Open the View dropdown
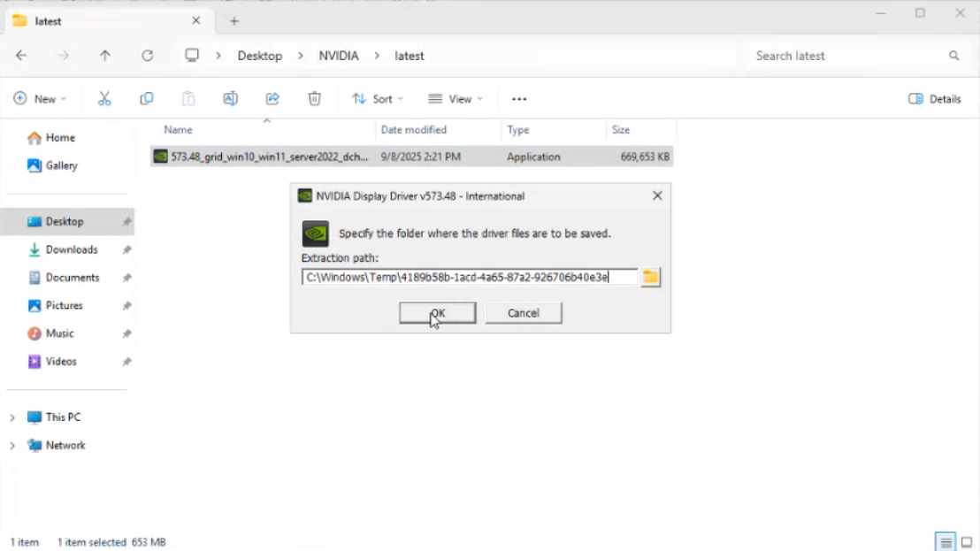Screen dimensions: 980x551 click(456, 99)
